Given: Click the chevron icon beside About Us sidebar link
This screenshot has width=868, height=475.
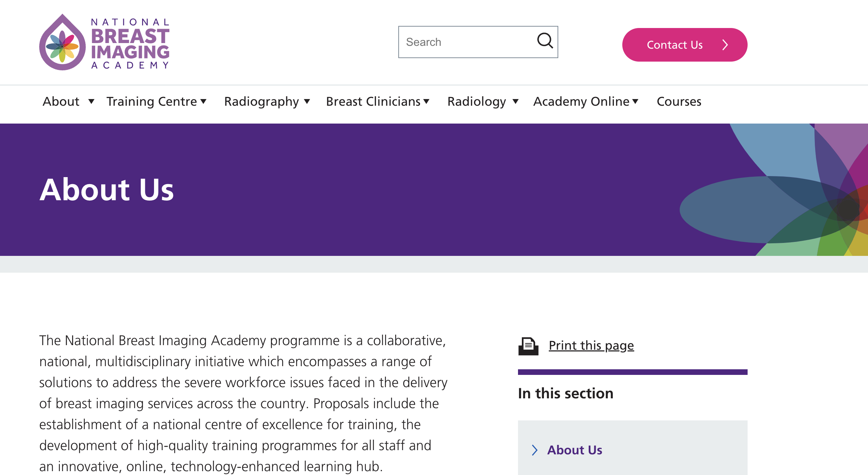Looking at the screenshot, I should (534, 450).
